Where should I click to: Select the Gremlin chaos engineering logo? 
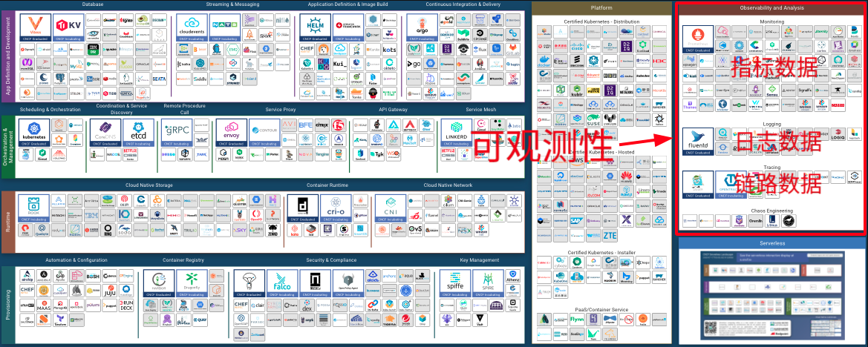[x=755, y=221]
